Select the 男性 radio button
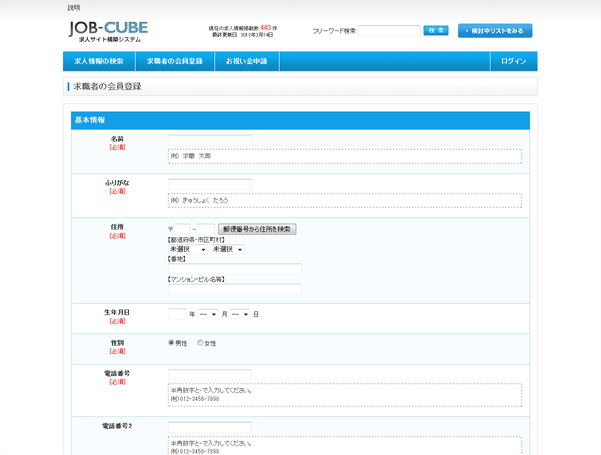 coord(171,343)
